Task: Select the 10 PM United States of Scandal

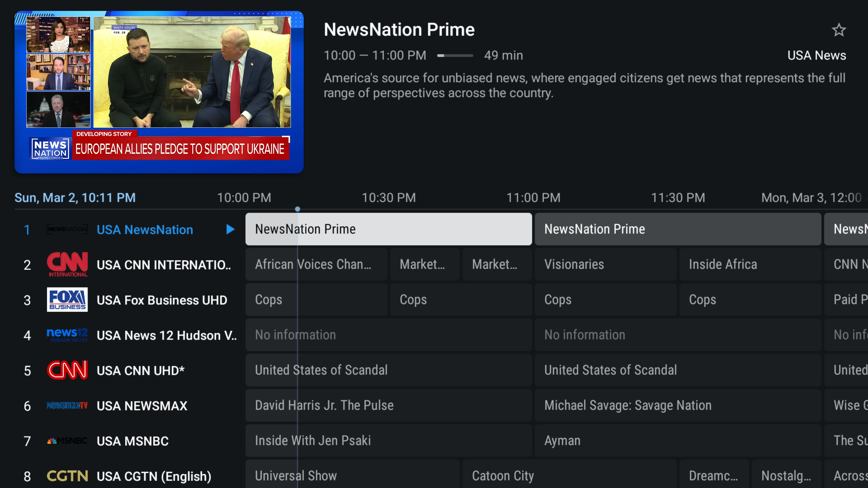Action: point(389,370)
